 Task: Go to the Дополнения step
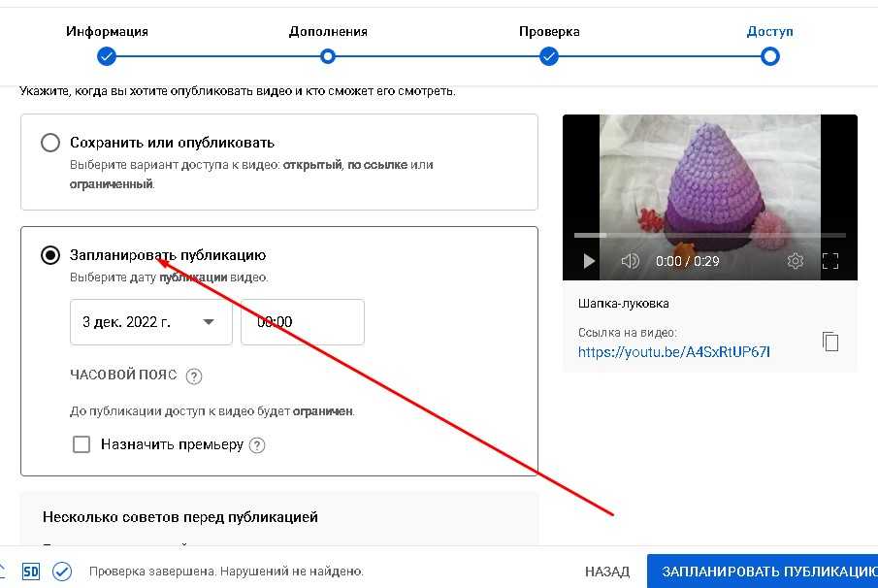328,56
